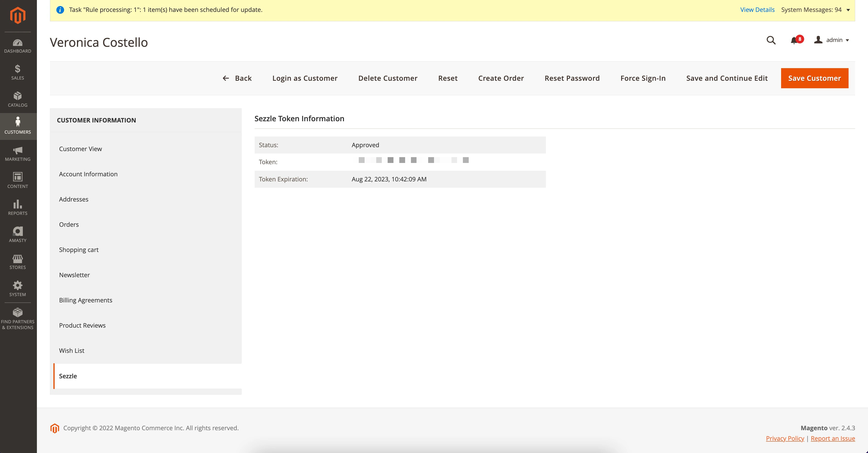Viewport: 868px width, 453px height.
Task: Click Login as Customer
Action: point(305,78)
